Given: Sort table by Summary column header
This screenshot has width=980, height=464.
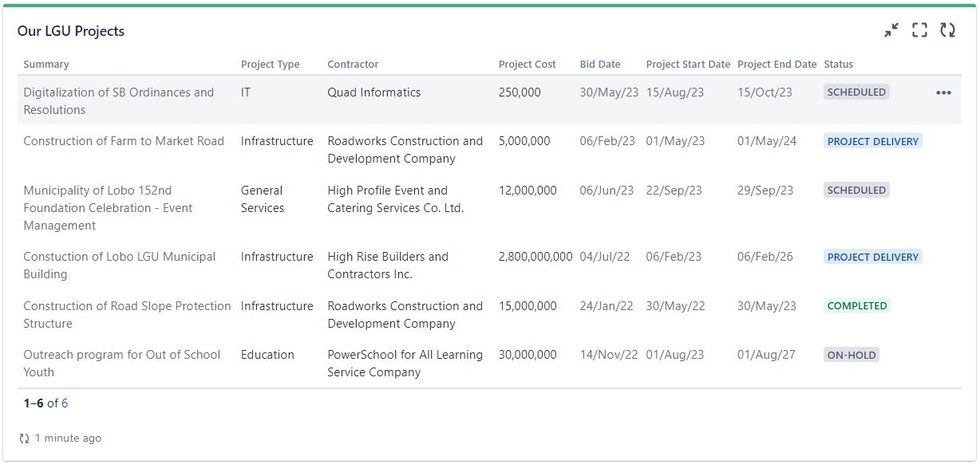Looking at the screenshot, I should (x=46, y=65).
